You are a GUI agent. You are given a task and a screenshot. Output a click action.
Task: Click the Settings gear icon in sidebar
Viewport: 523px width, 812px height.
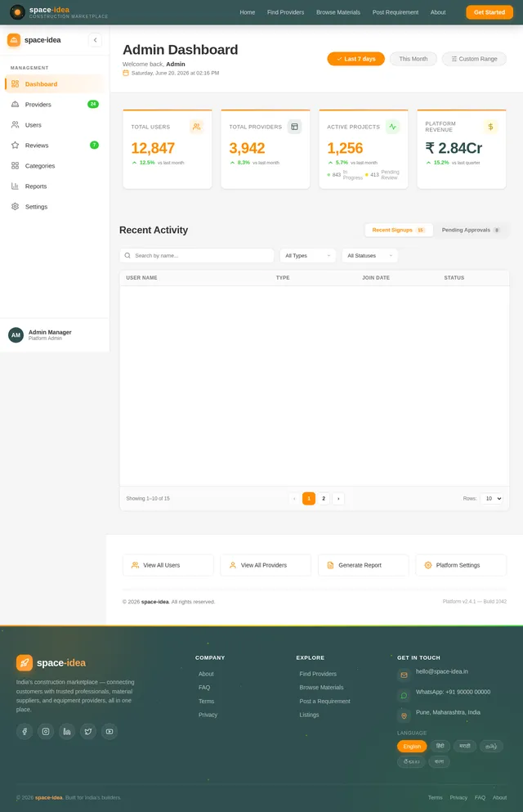pos(15,207)
